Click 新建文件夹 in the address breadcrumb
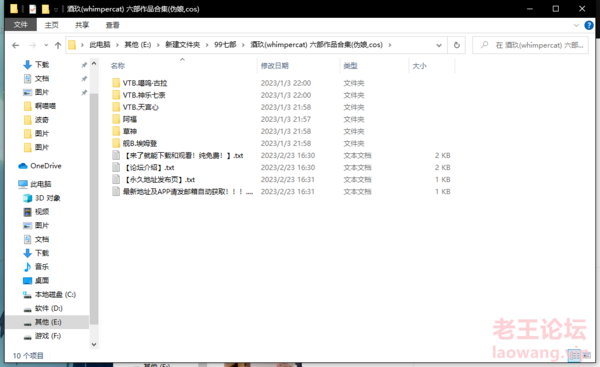Viewport: 600px width, 367px height. 183,45
